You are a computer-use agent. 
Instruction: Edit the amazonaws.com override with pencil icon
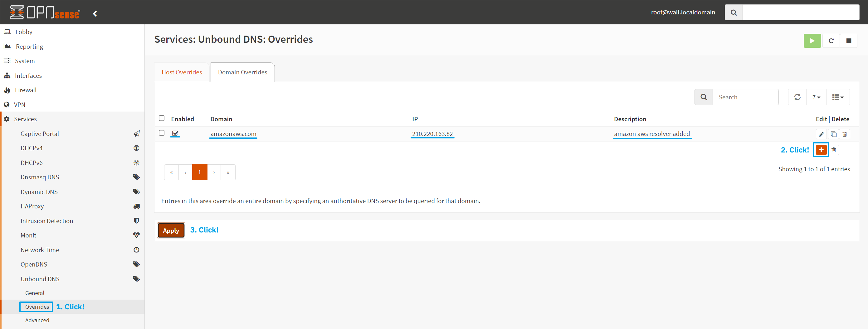(821, 134)
